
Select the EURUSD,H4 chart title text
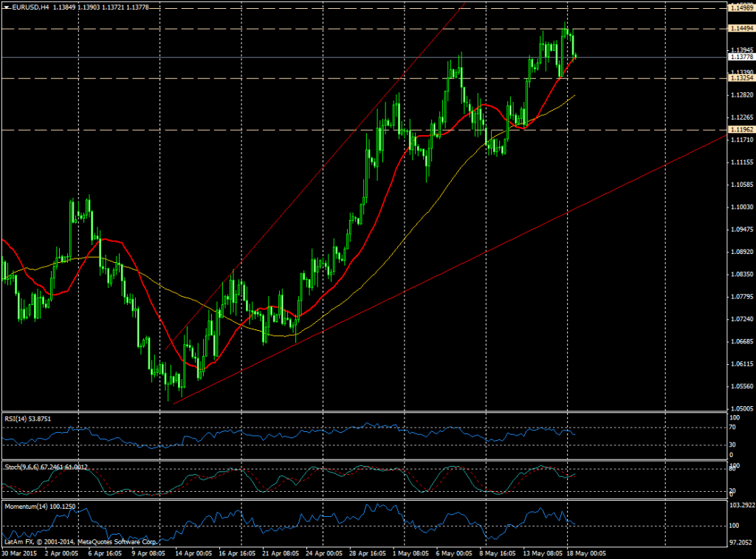point(30,7)
